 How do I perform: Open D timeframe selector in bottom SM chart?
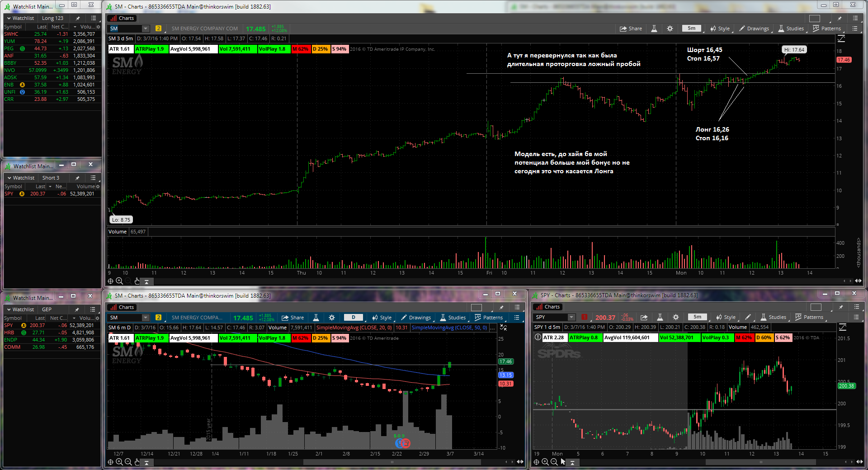pyautogui.click(x=354, y=317)
